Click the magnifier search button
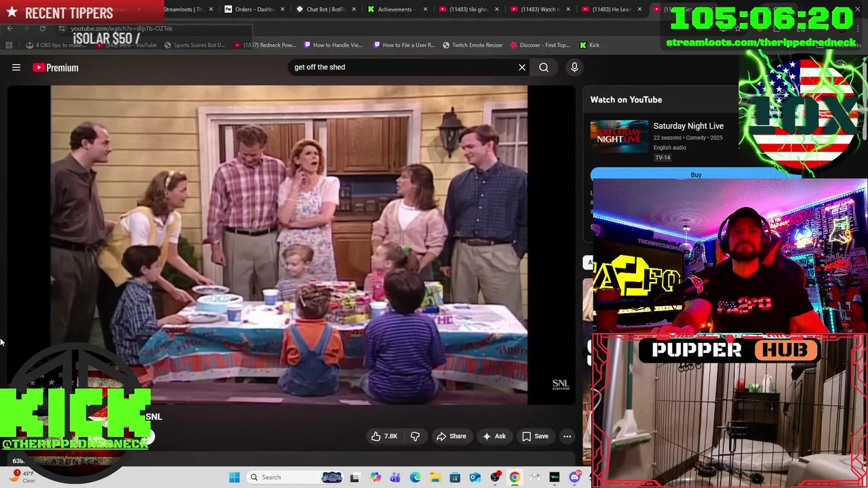 (x=544, y=67)
